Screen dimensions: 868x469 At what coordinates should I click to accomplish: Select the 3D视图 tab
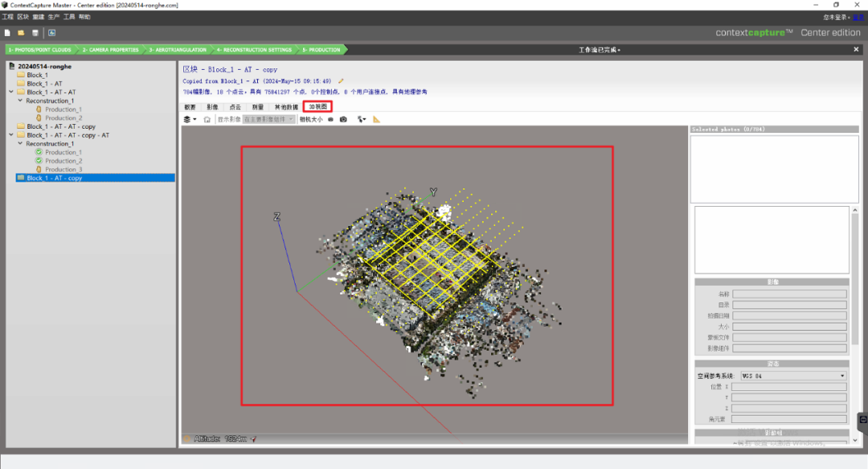click(x=317, y=107)
